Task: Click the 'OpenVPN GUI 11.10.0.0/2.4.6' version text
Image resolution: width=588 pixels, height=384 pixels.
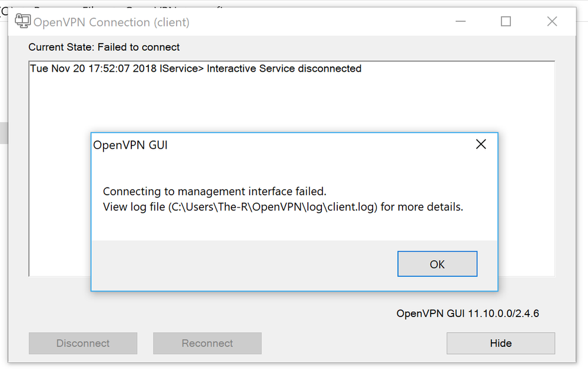Action: point(467,313)
